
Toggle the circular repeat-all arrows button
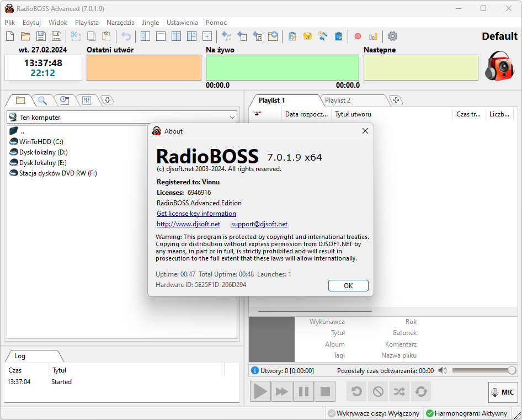[421, 391]
